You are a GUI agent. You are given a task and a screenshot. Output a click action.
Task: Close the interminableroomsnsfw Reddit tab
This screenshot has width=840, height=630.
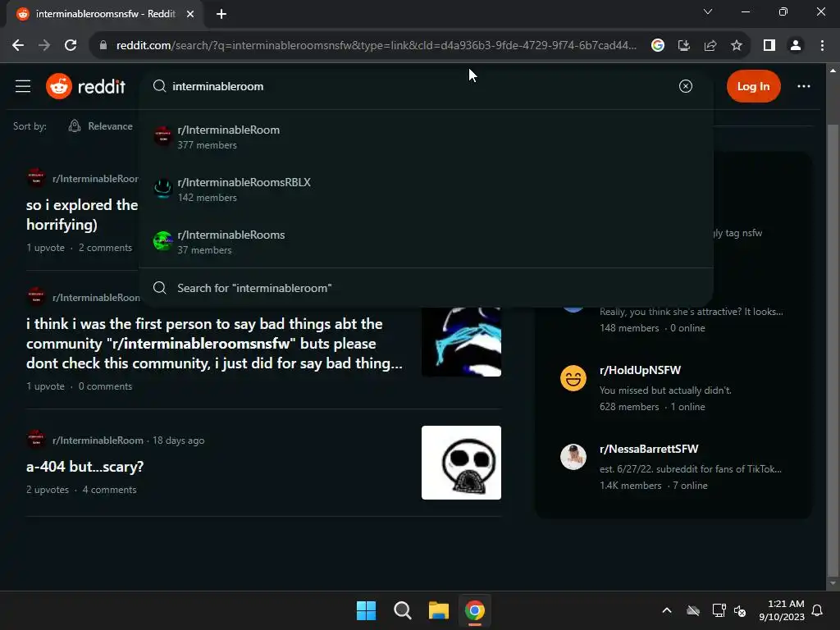point(189,14)
